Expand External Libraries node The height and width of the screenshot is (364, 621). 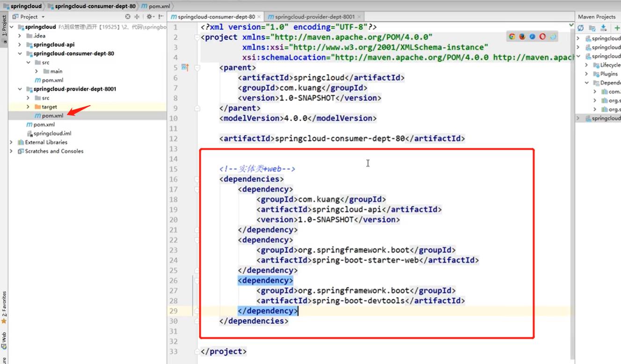(11, 142)
